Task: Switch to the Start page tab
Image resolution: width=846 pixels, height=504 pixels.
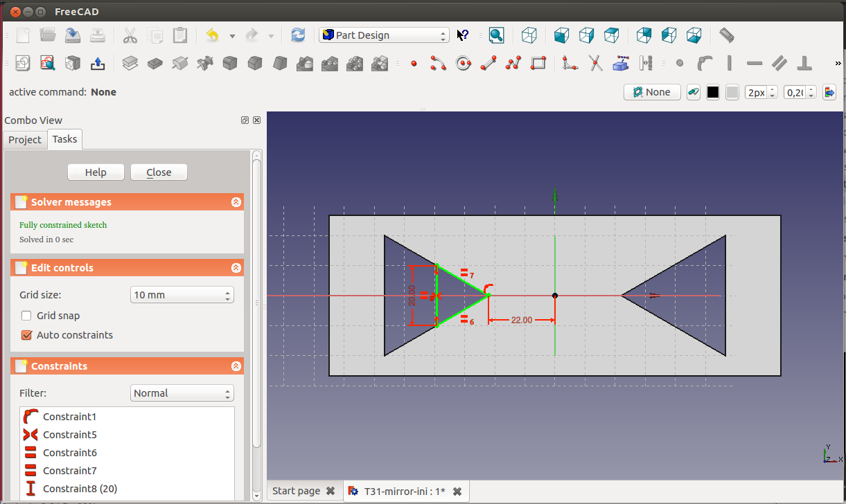Action: (296, 491)
